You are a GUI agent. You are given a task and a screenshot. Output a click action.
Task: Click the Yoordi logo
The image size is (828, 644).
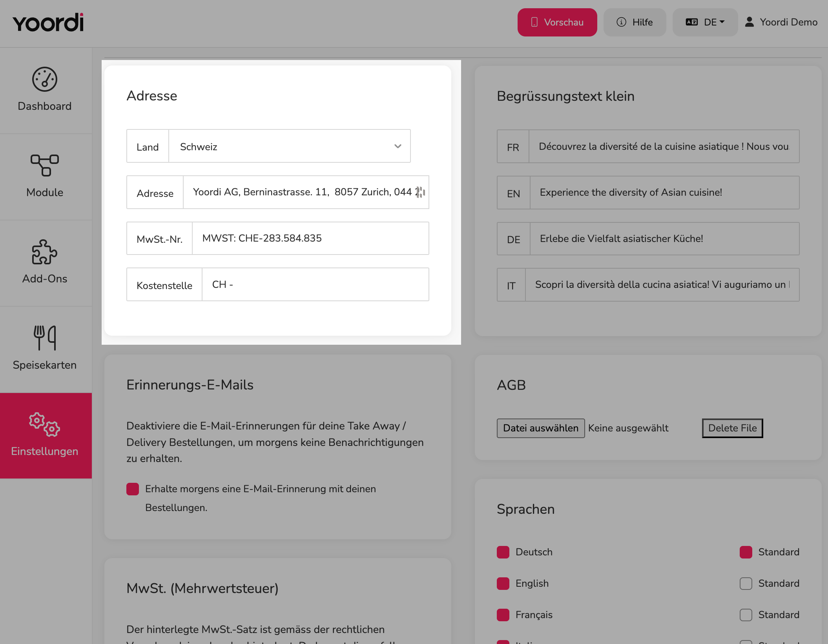click(x=48, y=22)
